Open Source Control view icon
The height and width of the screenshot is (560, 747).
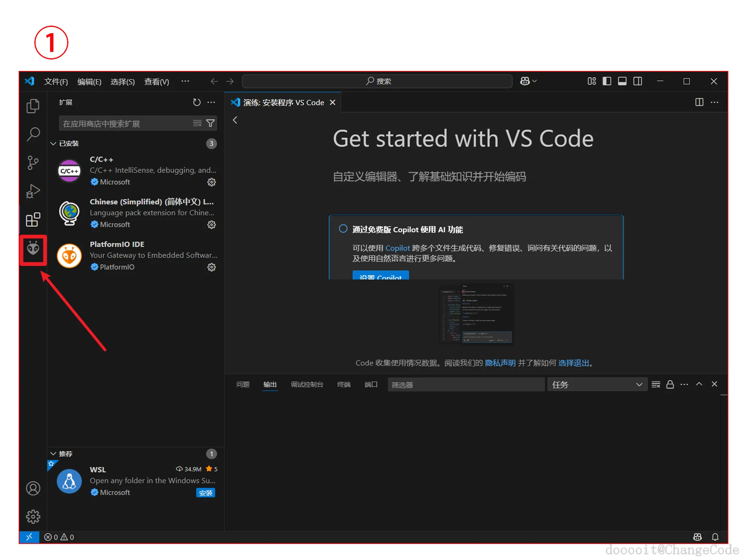coord(33,163)
